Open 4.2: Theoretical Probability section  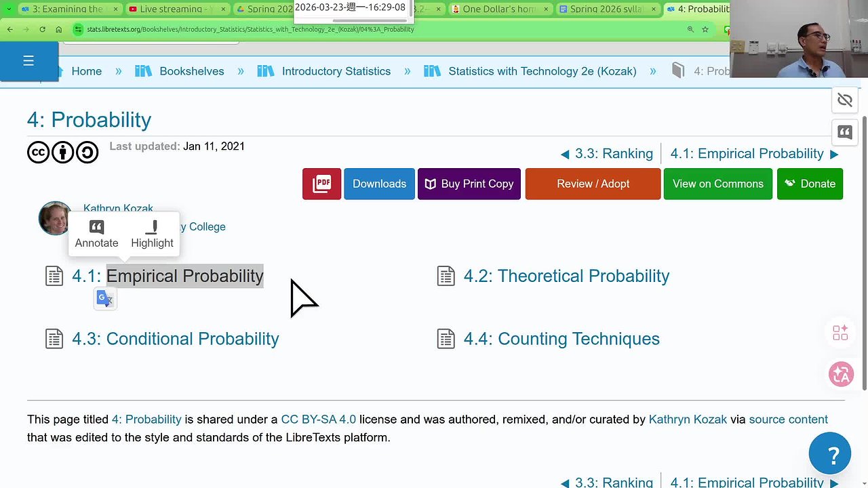point(566,276)
